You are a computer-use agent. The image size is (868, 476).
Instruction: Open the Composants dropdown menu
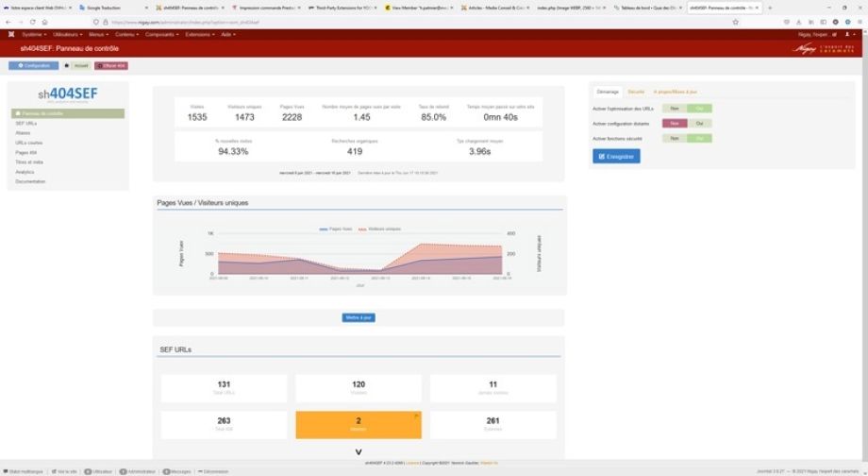click(161, 34)
